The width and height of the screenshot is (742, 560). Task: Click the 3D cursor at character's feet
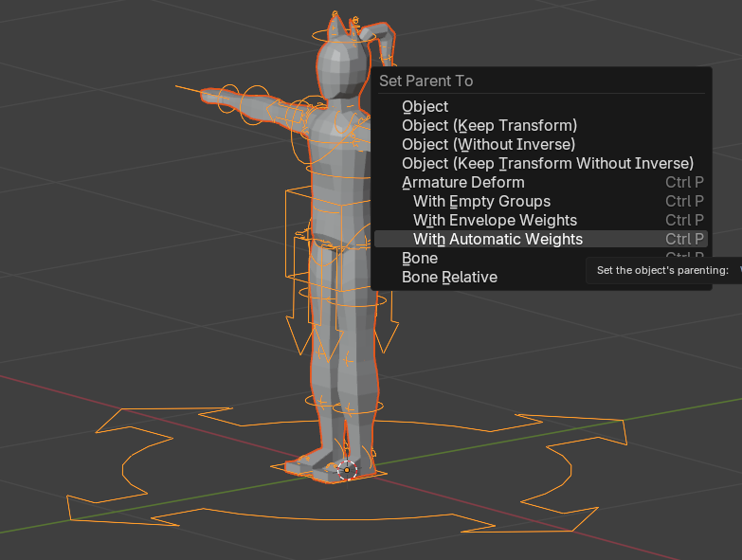coord(347,469)
